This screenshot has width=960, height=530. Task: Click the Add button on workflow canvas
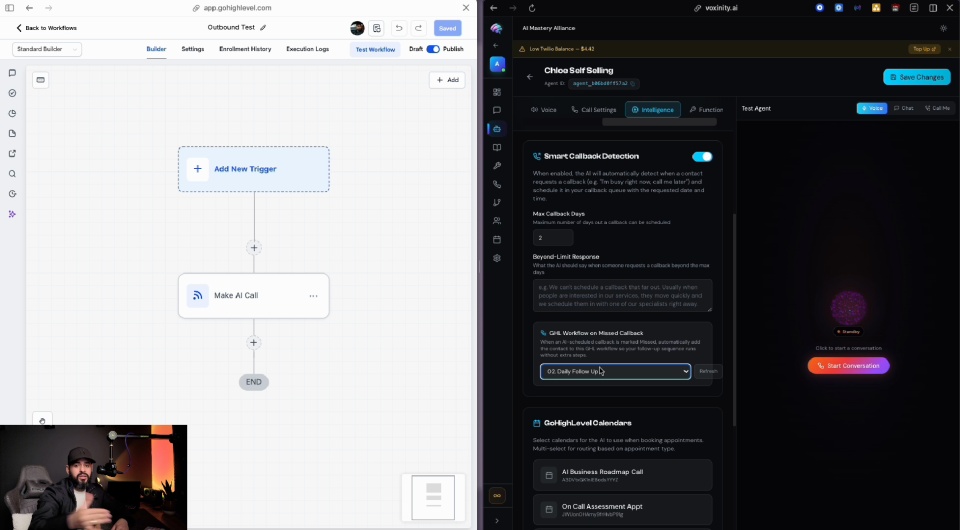[447, 80]
